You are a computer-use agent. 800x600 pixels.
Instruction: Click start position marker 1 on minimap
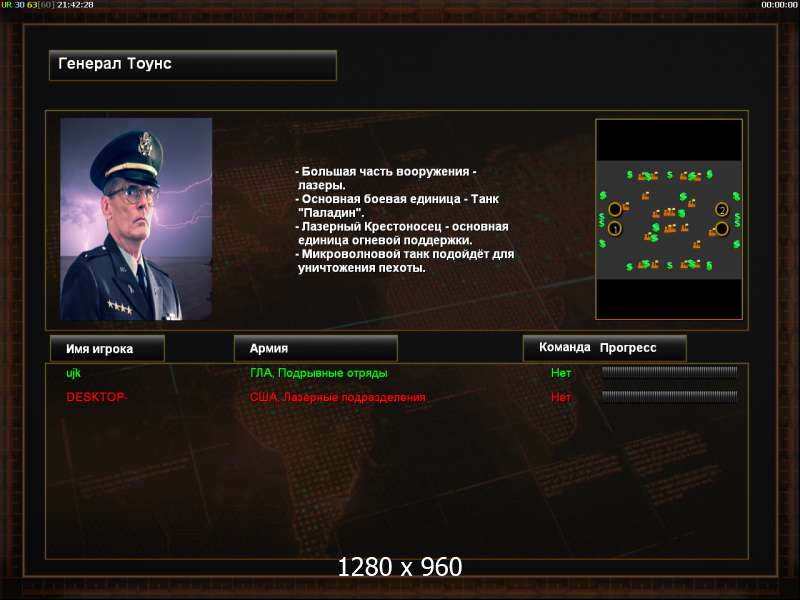pyautogui.click(x=615, y=229)
